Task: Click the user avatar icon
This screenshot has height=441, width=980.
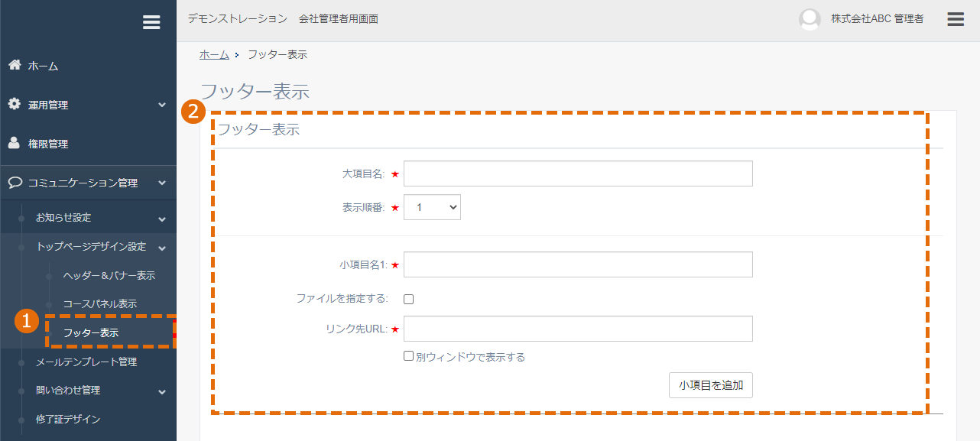Action: (x=810, y=20)
